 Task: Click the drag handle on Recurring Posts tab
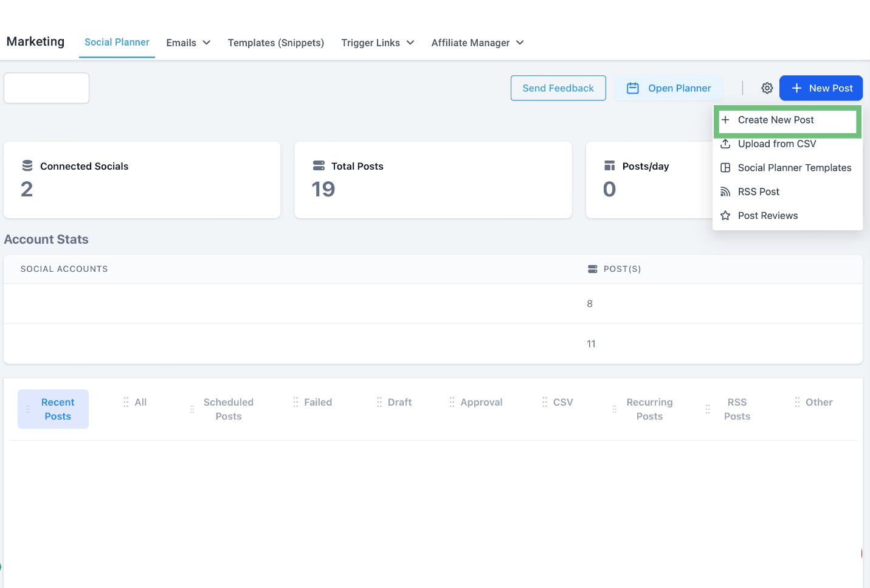point(615,409)
